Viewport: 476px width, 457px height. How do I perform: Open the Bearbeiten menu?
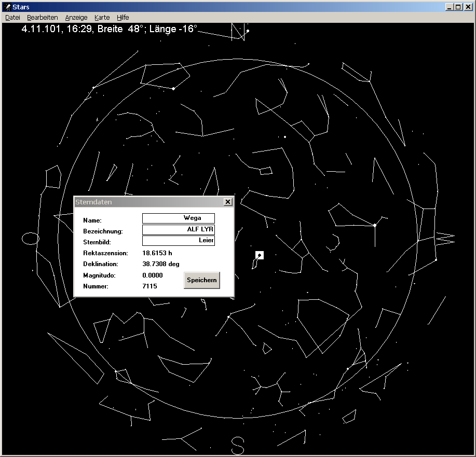point(43,18)
